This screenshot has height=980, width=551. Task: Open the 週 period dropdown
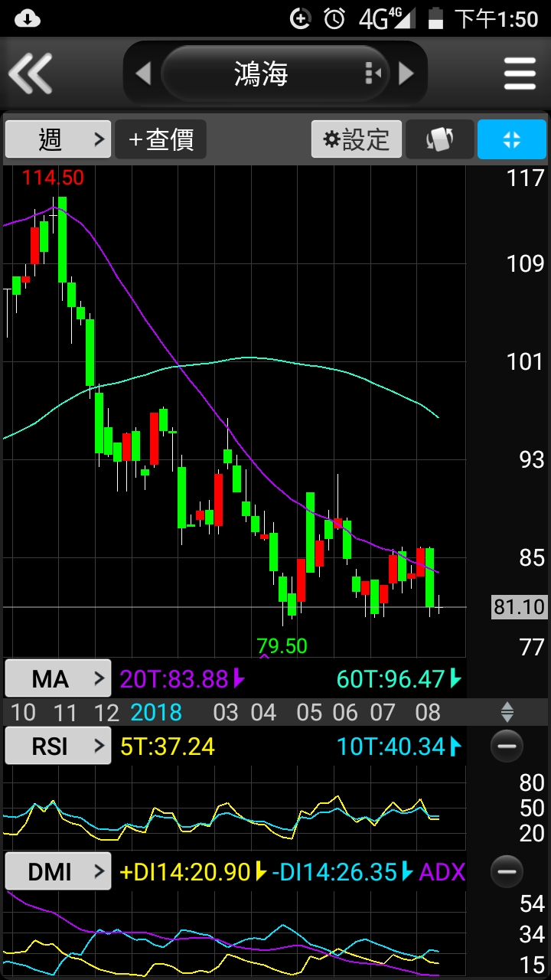(58, 139)
